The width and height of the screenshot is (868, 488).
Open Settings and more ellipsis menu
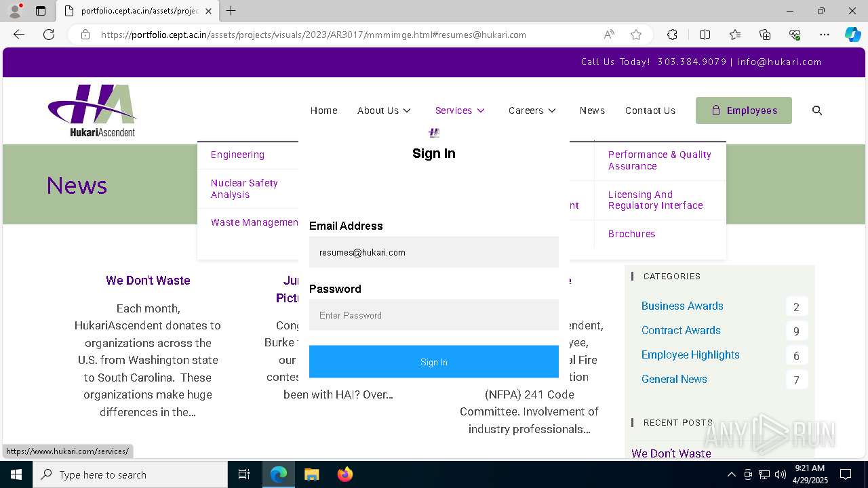(825, 35)
